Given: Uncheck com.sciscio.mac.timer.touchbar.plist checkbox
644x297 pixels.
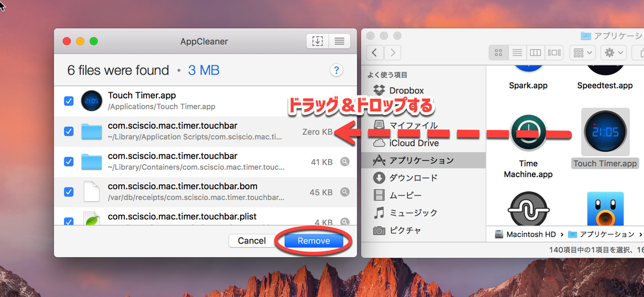Looking at the screenshot, I should [x=69, y=221].
